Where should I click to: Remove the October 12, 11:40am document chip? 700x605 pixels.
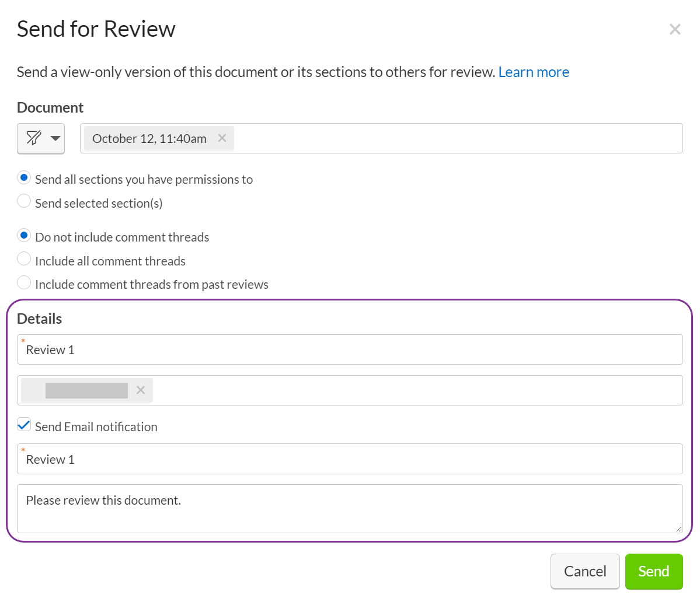(x=222, y=138)
